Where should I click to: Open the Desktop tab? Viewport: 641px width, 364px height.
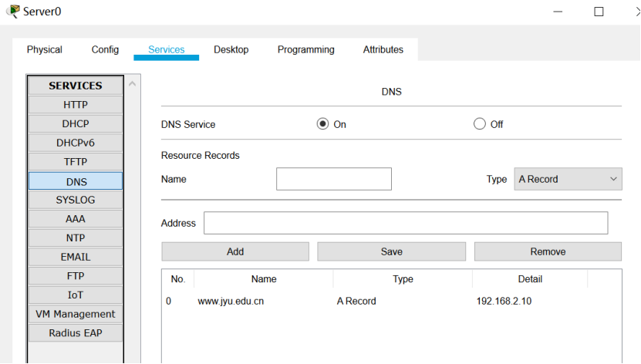click(231, 49)
